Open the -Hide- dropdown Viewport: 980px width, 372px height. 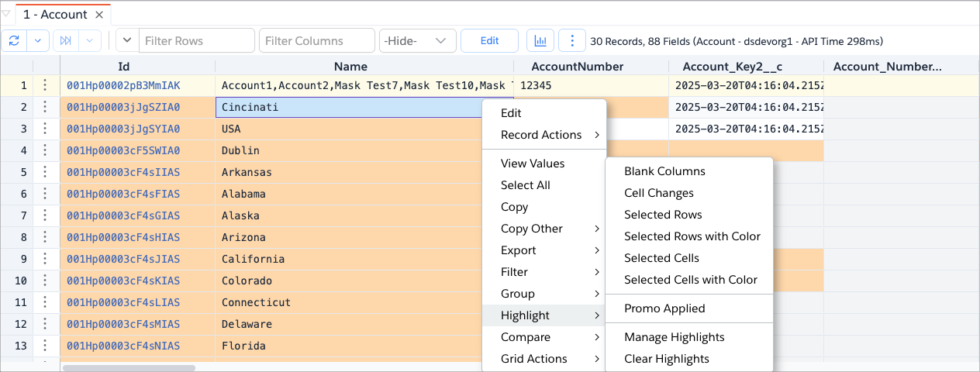point(417,40)
